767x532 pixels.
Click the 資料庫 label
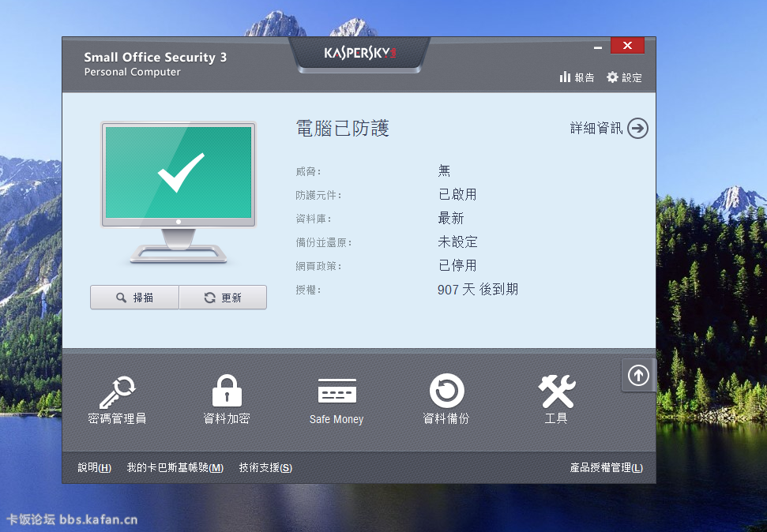(x=314, y=219)
